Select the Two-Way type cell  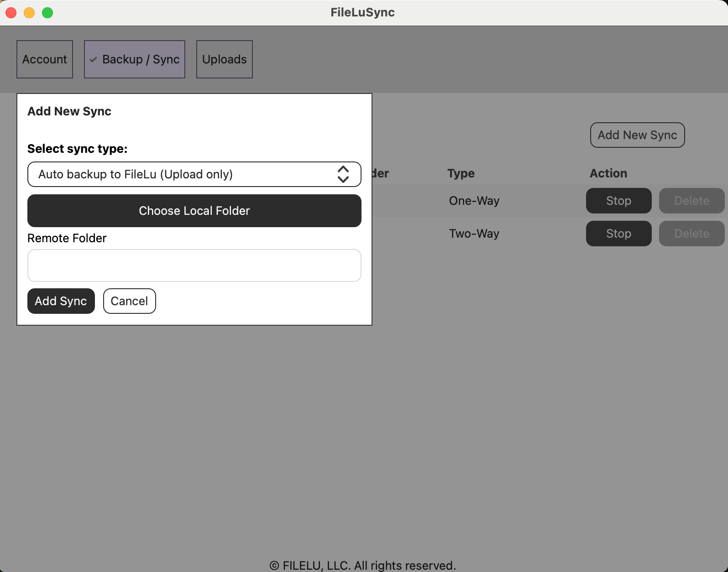474,234
